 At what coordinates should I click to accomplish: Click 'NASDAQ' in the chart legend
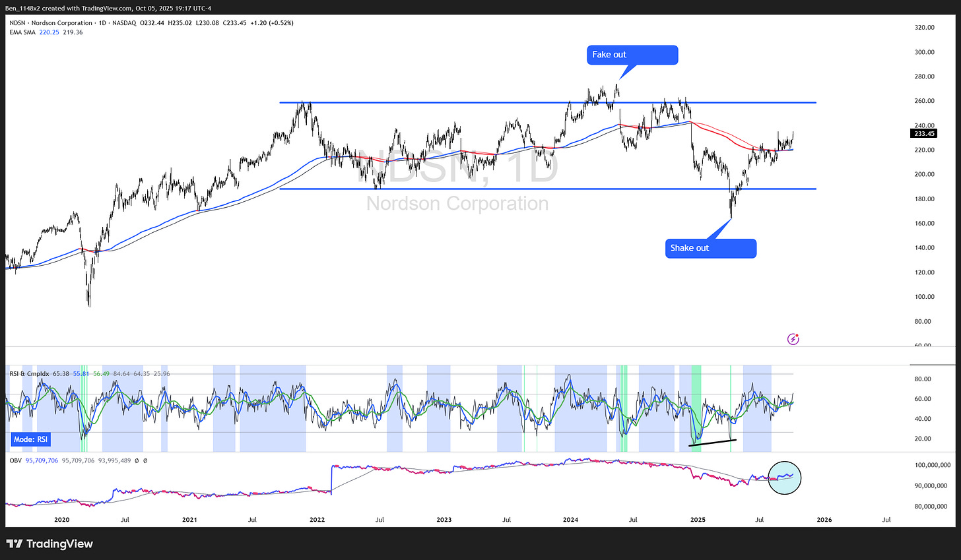(x=125, y=23)
